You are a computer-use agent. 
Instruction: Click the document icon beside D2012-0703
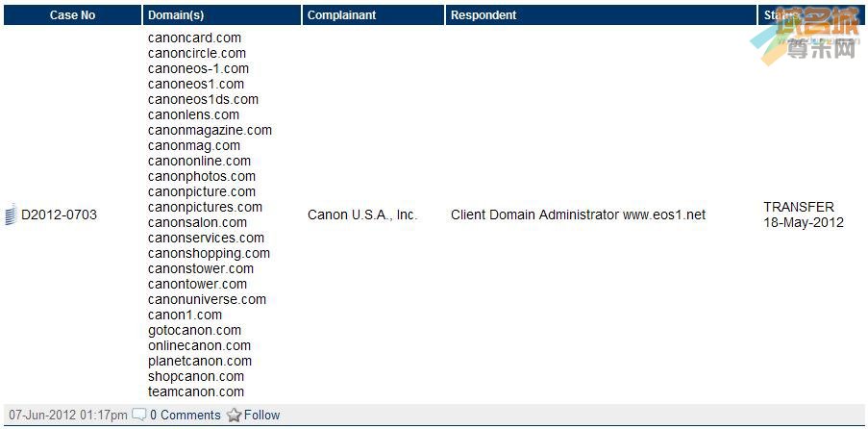point(11,214)
